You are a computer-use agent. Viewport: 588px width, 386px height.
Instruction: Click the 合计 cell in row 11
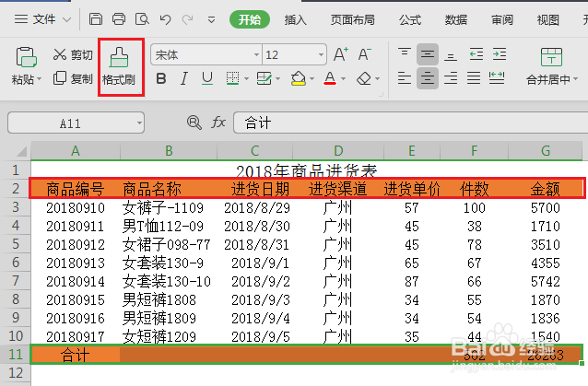(76, 355)
